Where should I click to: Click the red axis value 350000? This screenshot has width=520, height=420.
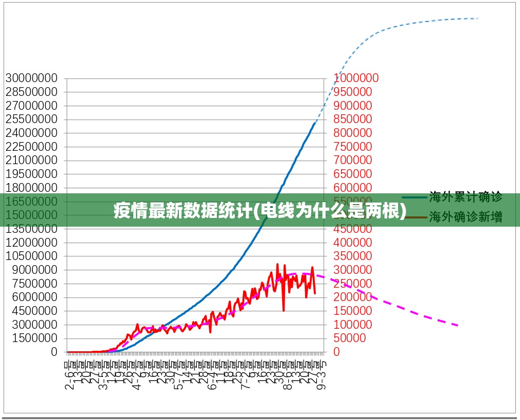(352, 256)
